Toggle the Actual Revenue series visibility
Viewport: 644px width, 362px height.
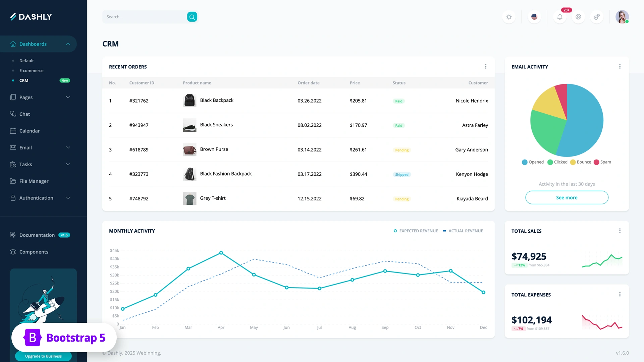pos(463,231)
